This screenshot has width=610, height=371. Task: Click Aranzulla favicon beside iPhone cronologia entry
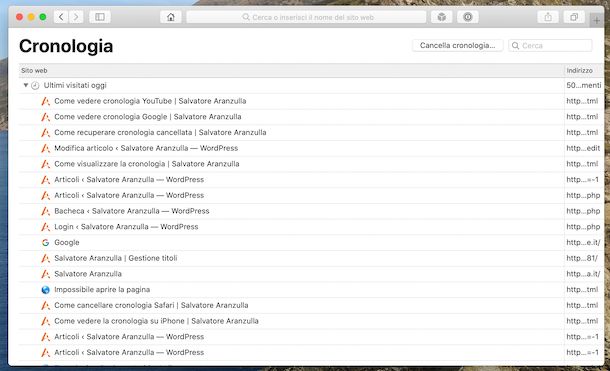tap(46, 321)
